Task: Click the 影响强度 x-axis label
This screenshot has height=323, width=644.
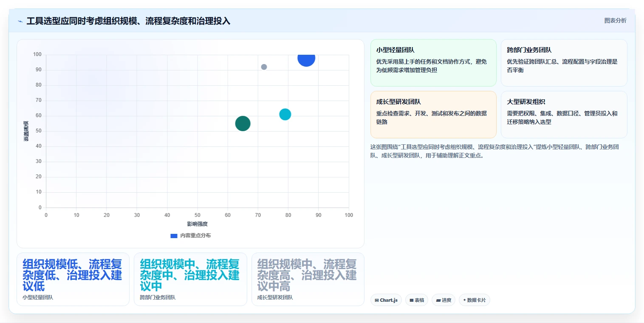Action: 198,224
